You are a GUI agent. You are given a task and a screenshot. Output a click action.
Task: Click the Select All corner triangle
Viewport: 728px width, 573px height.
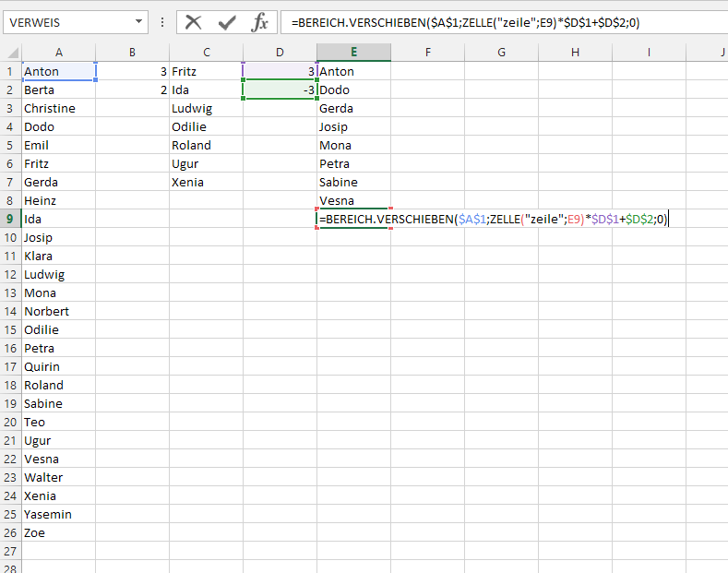pyautogui.click(x=10, y=53)
